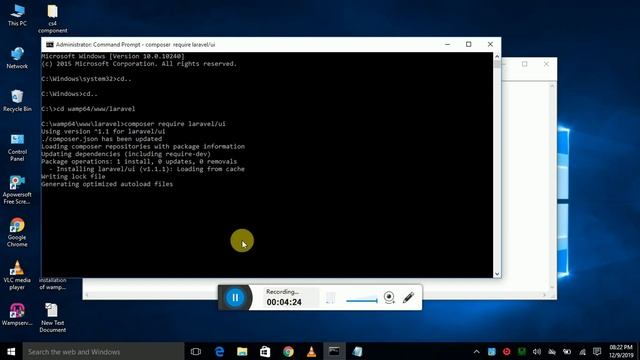Click the Search the web and Windows box

coord(103,351)
